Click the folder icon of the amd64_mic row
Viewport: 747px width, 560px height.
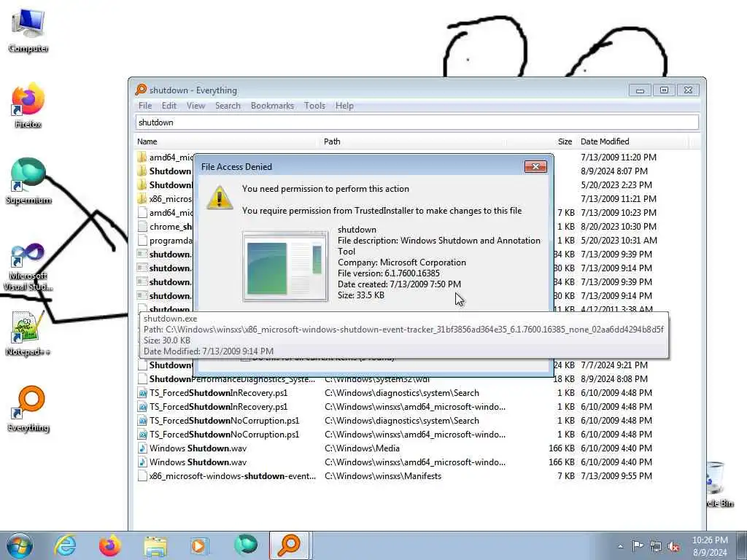click(142, 157)
